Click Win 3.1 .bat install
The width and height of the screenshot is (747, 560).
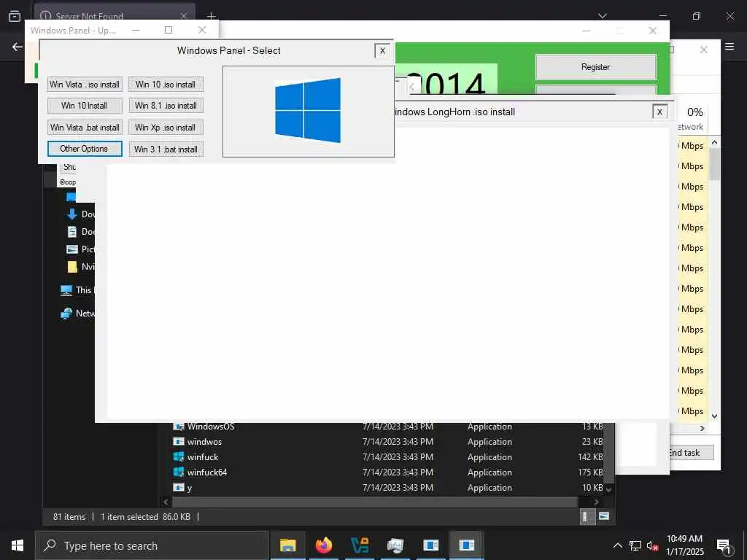coord(166,149)
